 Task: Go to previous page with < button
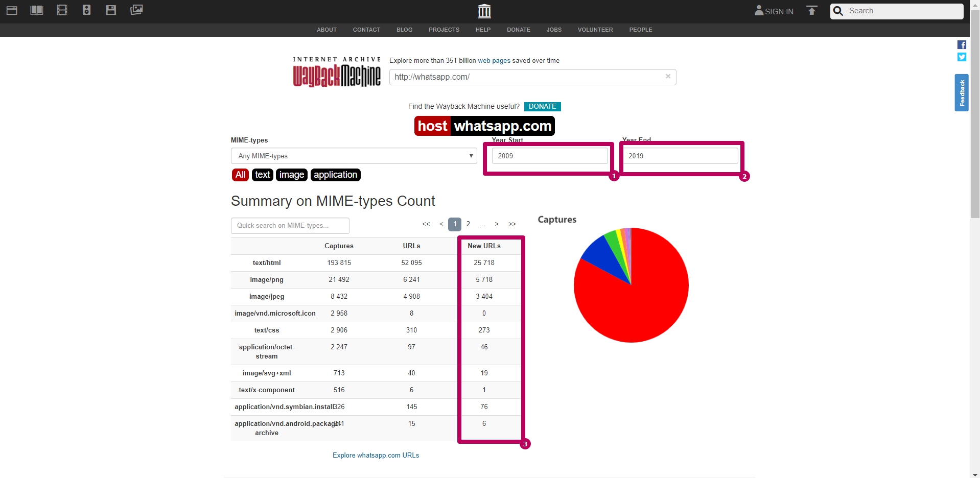point(441,224)
